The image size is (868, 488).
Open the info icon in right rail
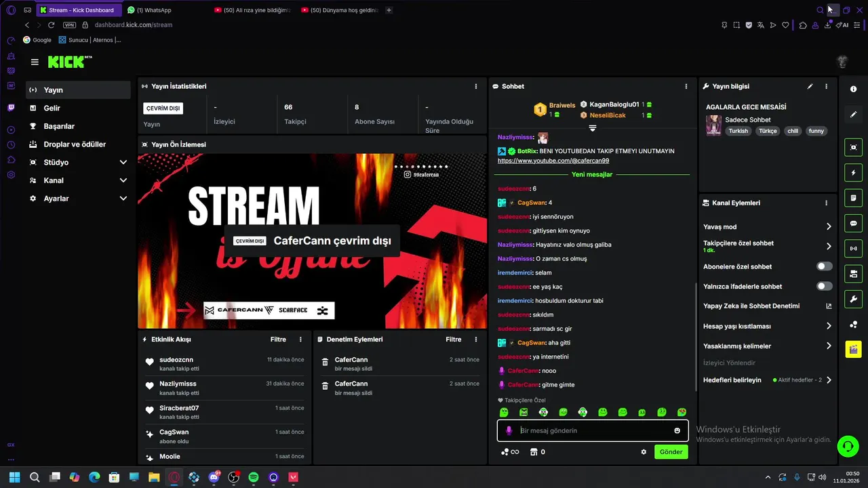853,89
